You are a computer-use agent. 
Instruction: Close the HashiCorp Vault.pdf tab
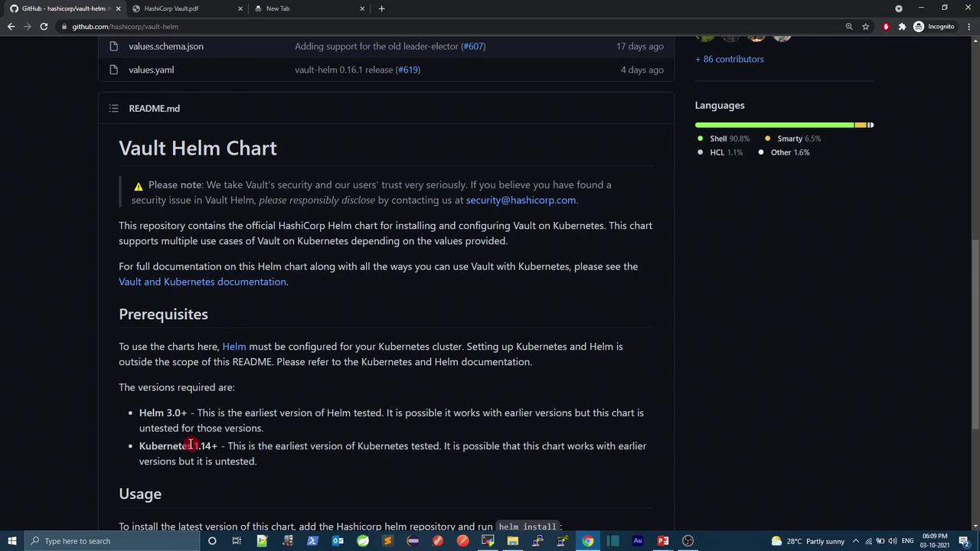point(240,8)
